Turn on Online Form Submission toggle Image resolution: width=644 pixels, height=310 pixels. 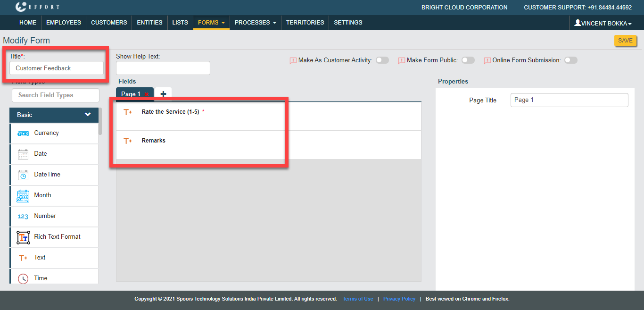point(570,60)
